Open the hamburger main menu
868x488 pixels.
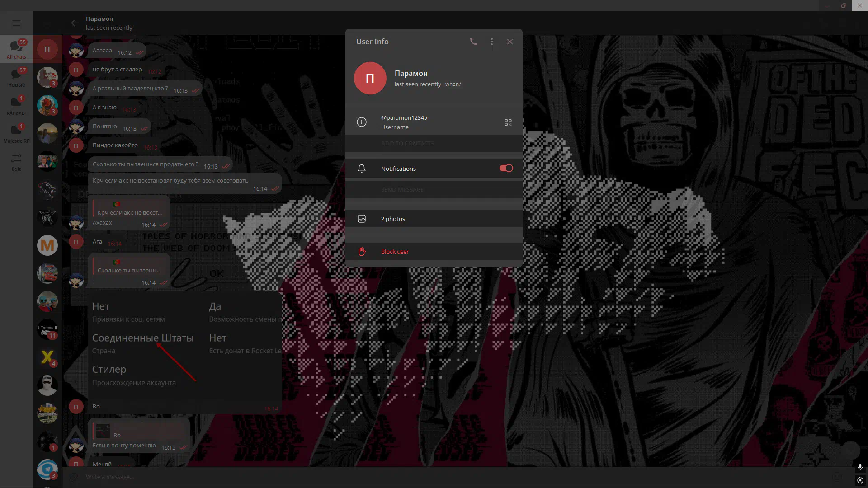coord(16,23)
